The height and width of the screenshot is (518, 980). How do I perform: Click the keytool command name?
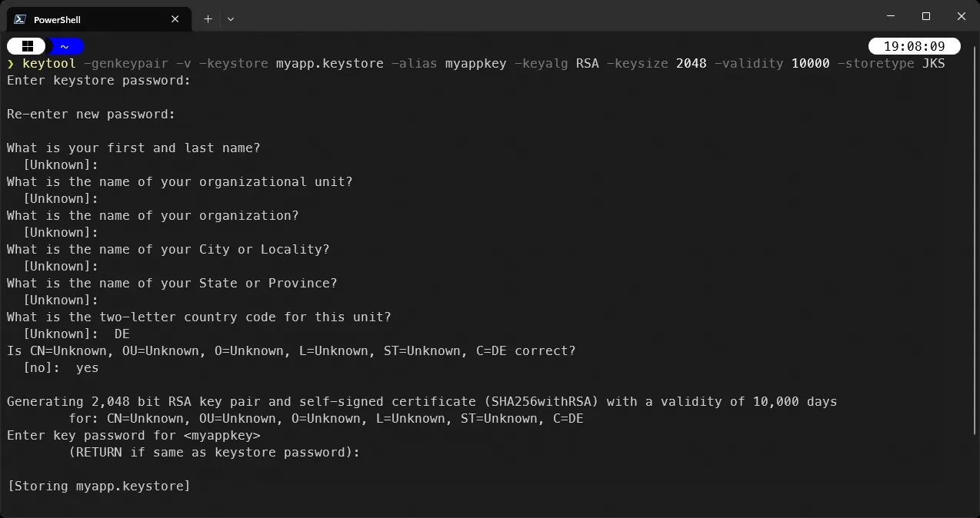pos(49,63)
